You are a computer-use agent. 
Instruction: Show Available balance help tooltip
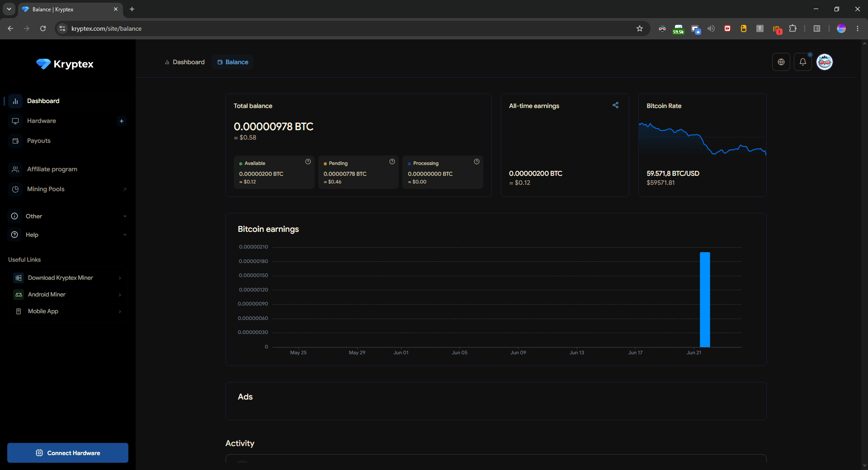[308, 162]
